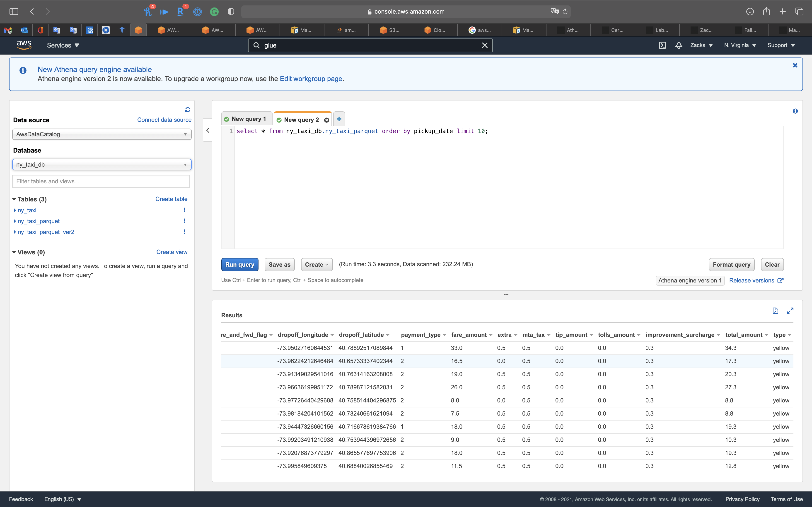Open the AwsDataCatalog data source dropdown
The image size is (812, 507).
point(102,134)
